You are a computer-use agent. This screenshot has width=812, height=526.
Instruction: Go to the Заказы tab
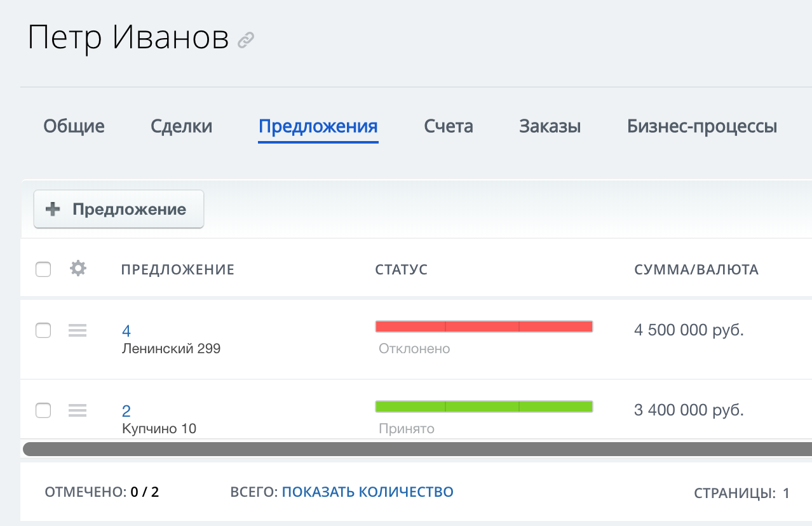pyautogui.click(x=550, y=126)
